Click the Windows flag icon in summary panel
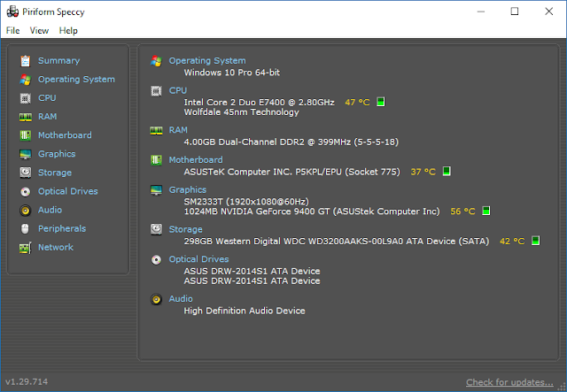The height and width of the screenshot is (392, 567). click(x=156, y=61)
